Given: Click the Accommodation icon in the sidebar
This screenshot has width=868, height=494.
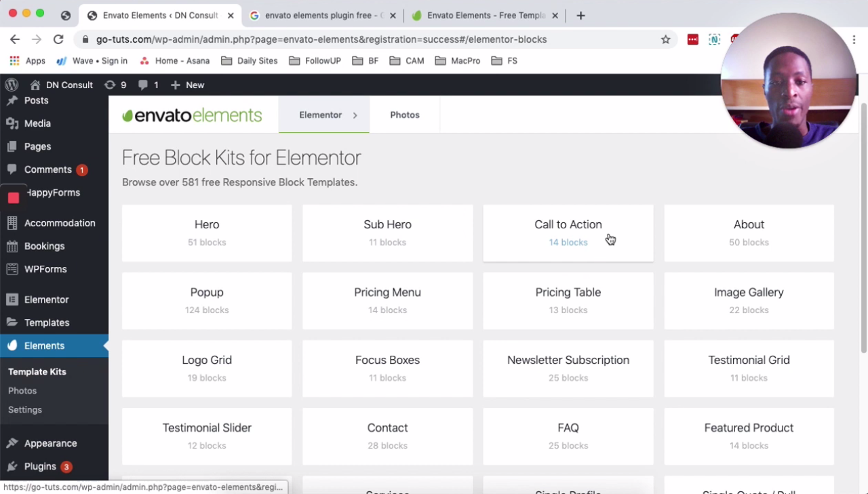Looking at the screenshot, I should click(x=12, y=223).
